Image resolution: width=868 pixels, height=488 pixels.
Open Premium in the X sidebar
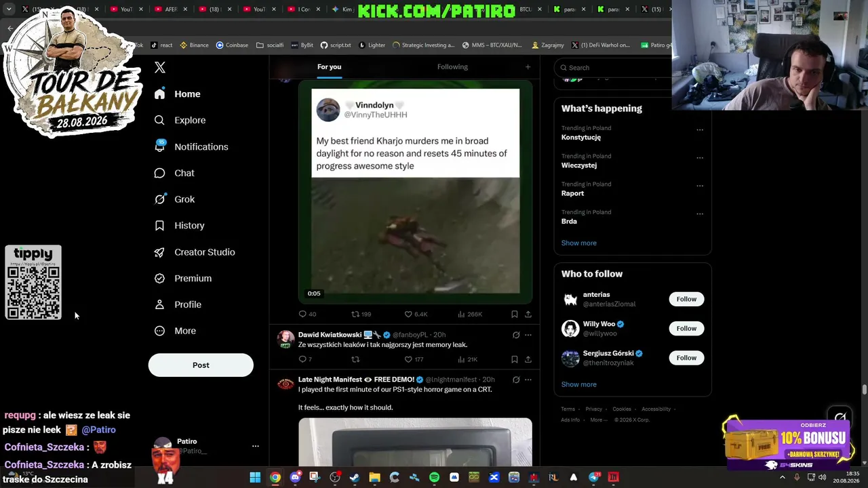pyautogui.click(x=183, y=278)
